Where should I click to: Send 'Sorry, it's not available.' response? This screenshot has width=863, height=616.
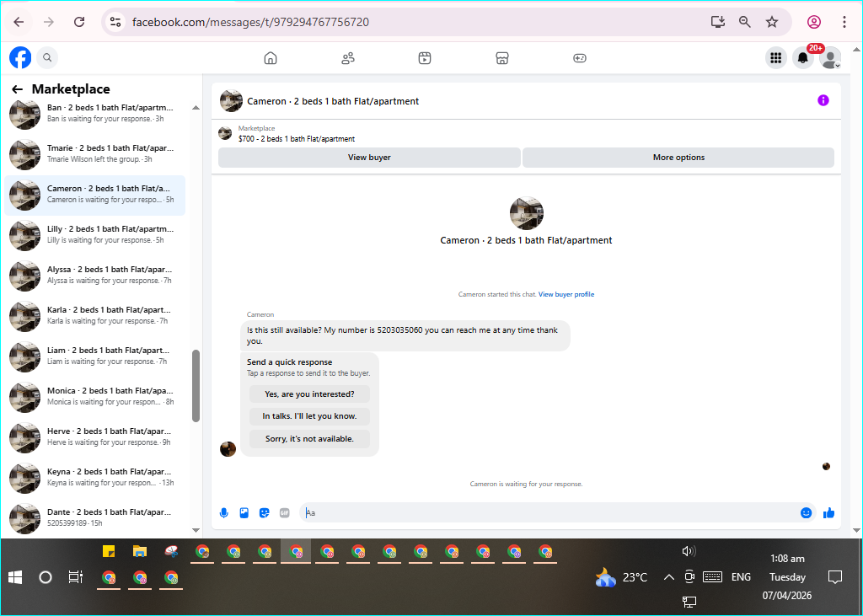coord(309,439)
